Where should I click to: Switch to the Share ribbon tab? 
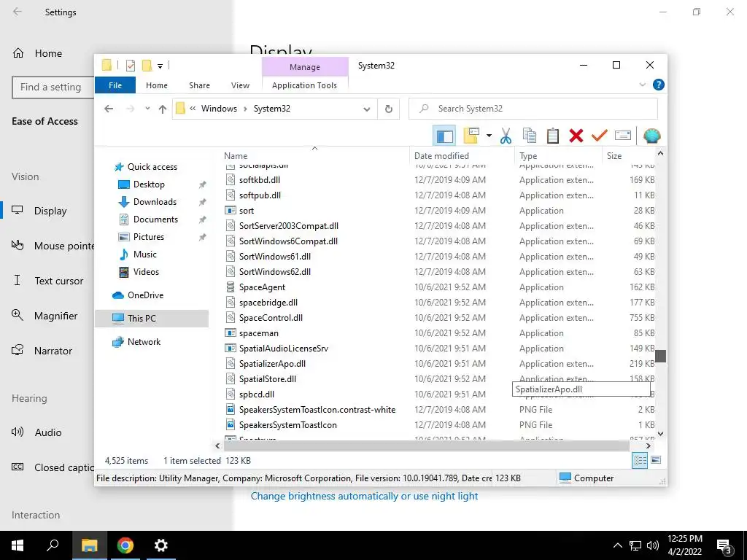pos(199,85)
